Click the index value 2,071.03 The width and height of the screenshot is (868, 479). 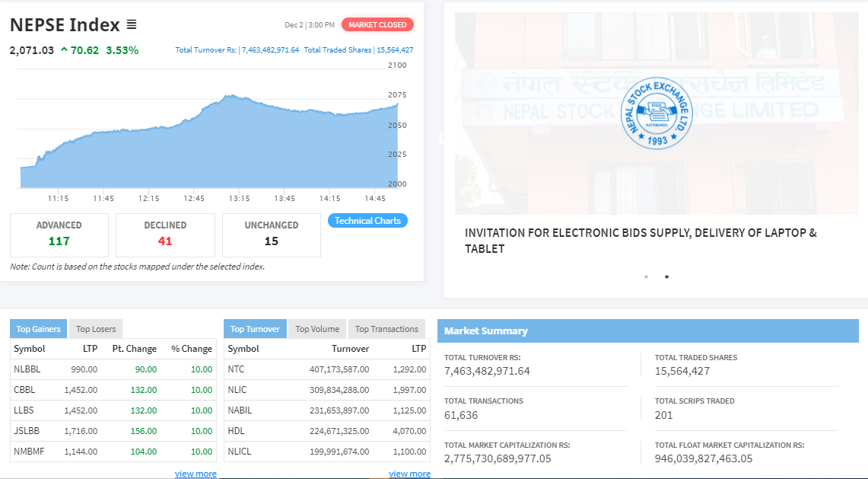click(31, 50)
